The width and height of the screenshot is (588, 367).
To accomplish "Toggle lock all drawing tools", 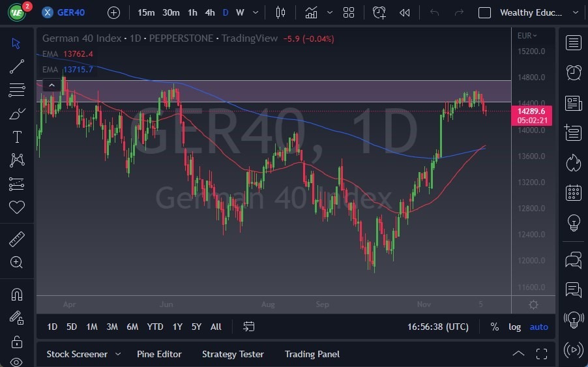I will click(x=17, y=342).
